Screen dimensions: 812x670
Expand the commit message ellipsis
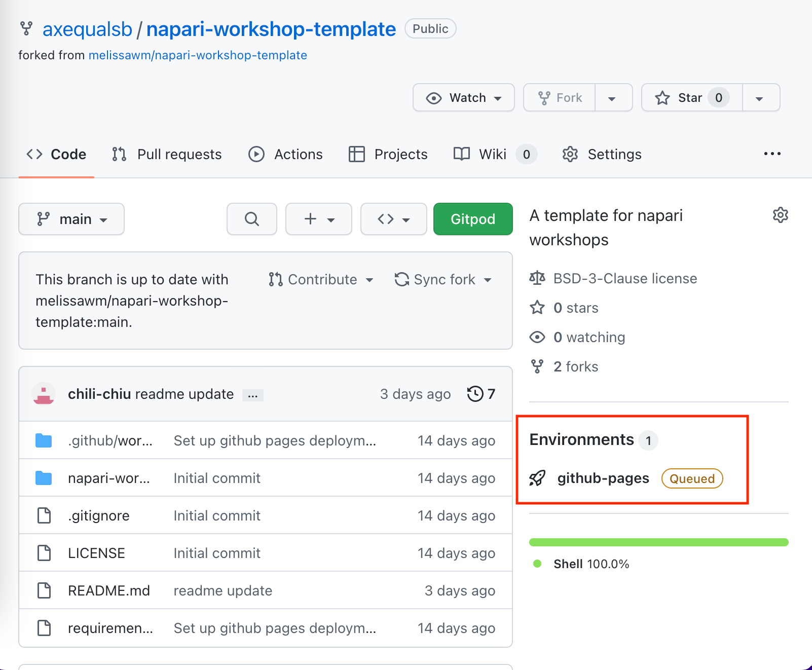[252, 395]
